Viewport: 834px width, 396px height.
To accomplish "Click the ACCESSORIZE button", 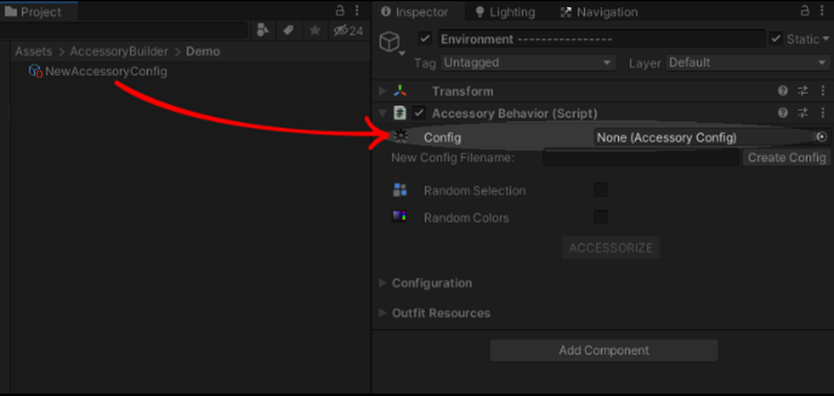I will [611, 248].
